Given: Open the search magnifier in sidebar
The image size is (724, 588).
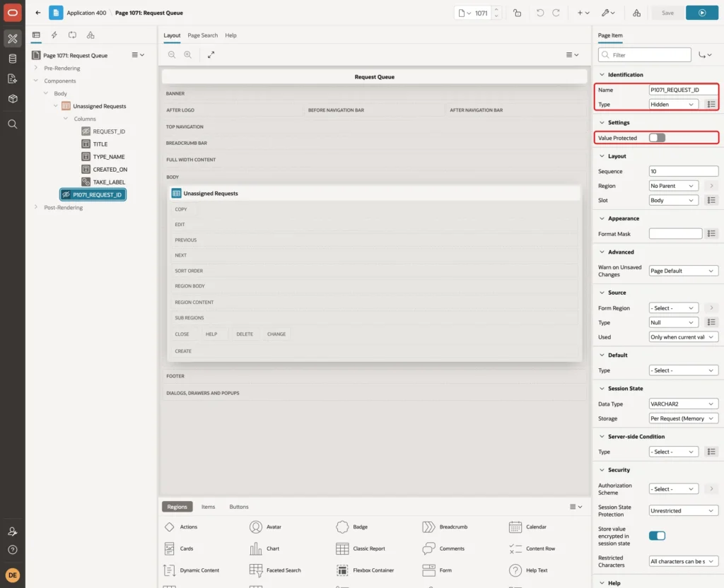Looking at the screenshot, I should click(x=13, y=124).
